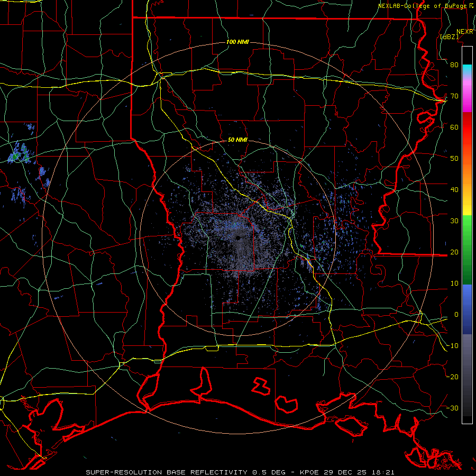Click the -10 value on dBZ scale
Viewport: 476px width, 476px height.
tap(452, 346)
